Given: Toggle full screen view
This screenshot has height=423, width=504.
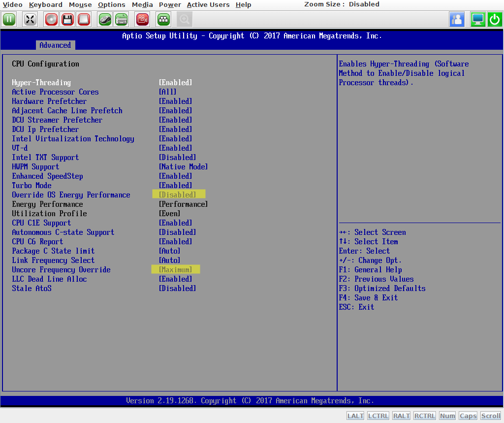Looking at the screenshot, I should click(x=30, y=19).
